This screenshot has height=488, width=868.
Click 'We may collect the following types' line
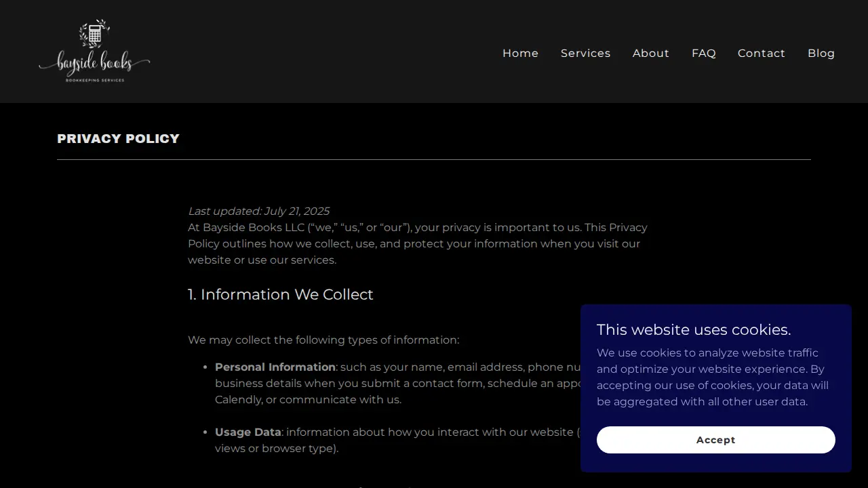coord(323,340)
